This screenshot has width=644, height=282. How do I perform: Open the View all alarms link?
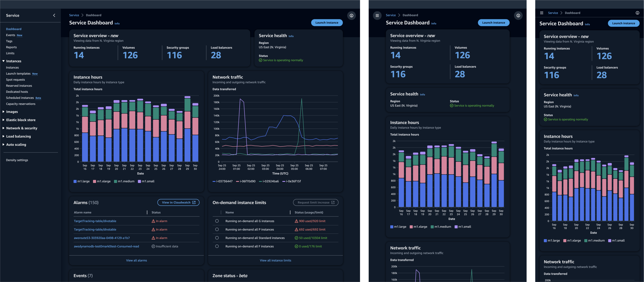136,261
